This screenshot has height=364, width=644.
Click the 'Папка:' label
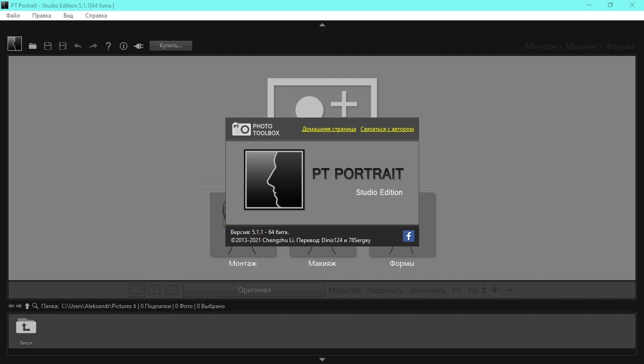pyautogui.click(x=50, y=306)
